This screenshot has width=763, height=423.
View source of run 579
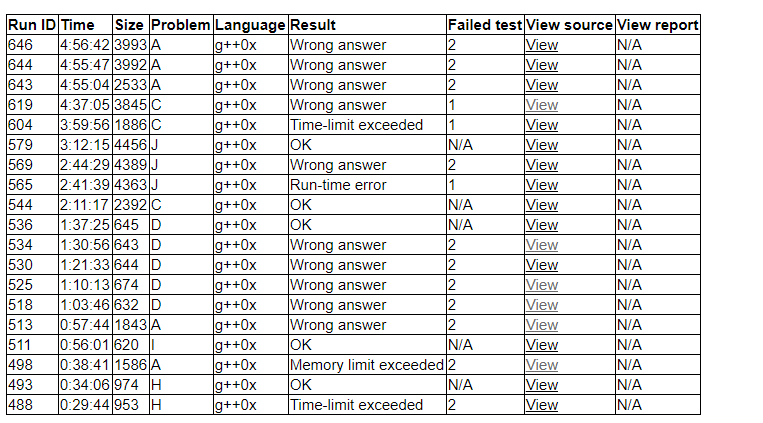pyautogui.click(x=541, y=145)
